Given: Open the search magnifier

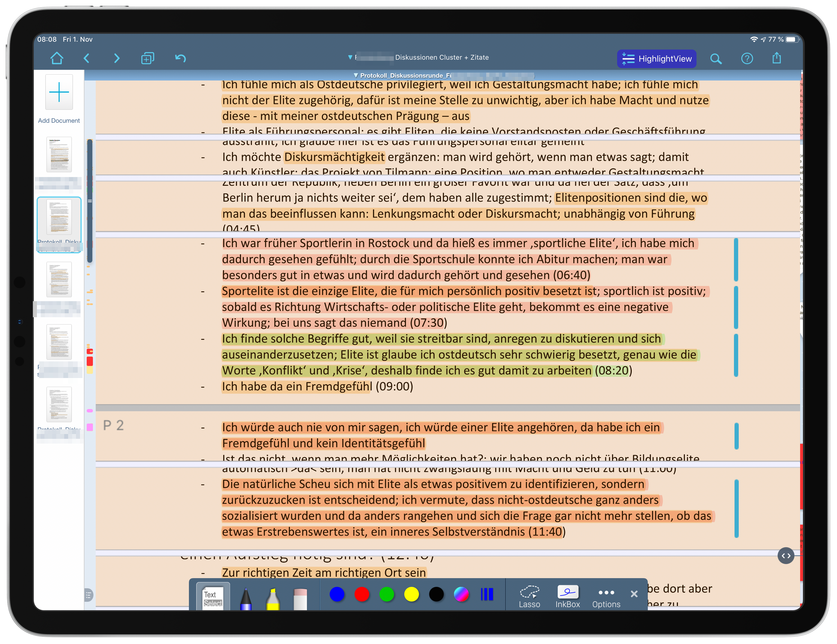Looking at the screenshot, I should pyautogui.click(x=715, y=59).
